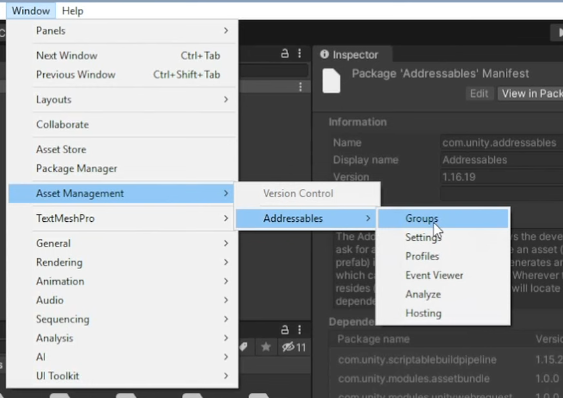Open the lower panel kebab menu
The image size is (563, 398).
pos(299,330)
